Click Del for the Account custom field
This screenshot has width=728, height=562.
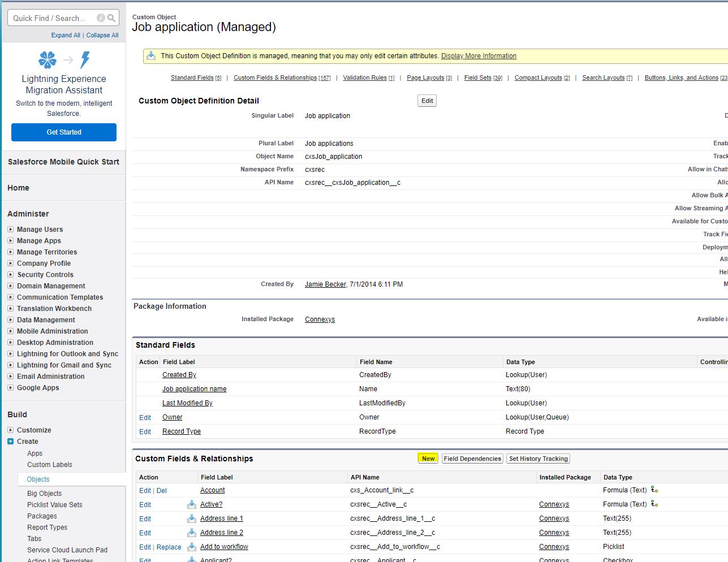click(x=161, y=491)
